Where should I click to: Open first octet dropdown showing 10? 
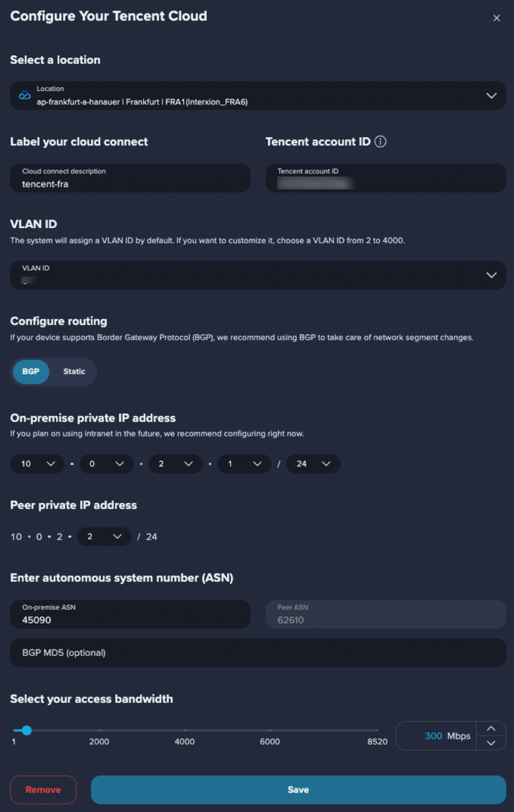pyautogui.click(x=37, y=464)
